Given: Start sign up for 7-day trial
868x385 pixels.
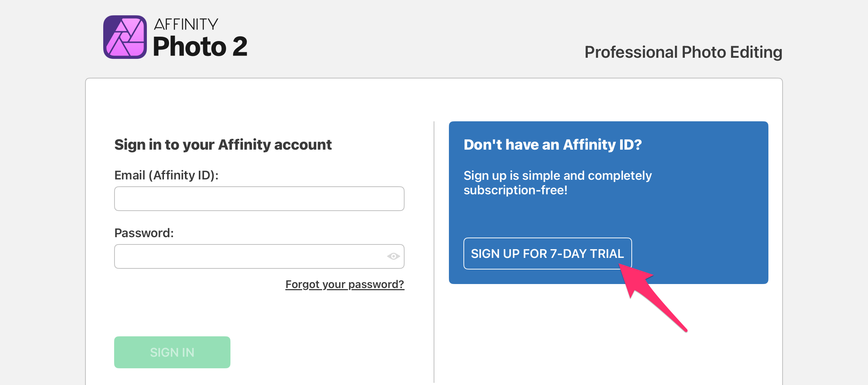Looking at the screenshot, I should [x=547, y=254].
